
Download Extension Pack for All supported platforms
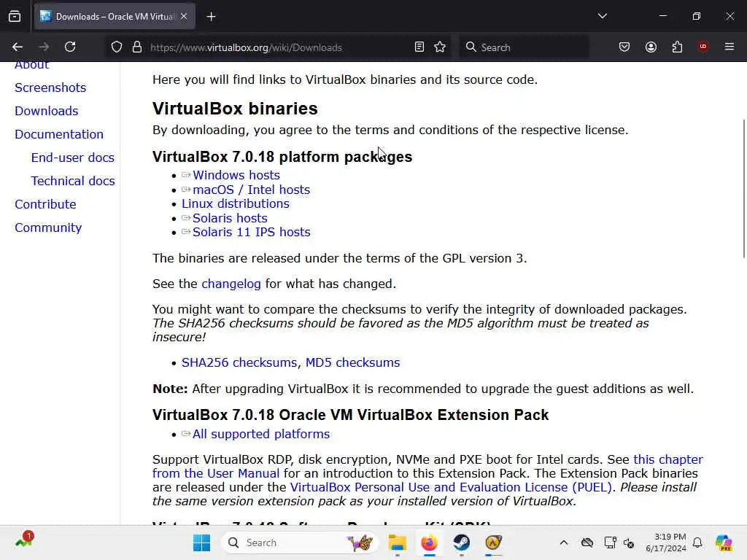261,435
